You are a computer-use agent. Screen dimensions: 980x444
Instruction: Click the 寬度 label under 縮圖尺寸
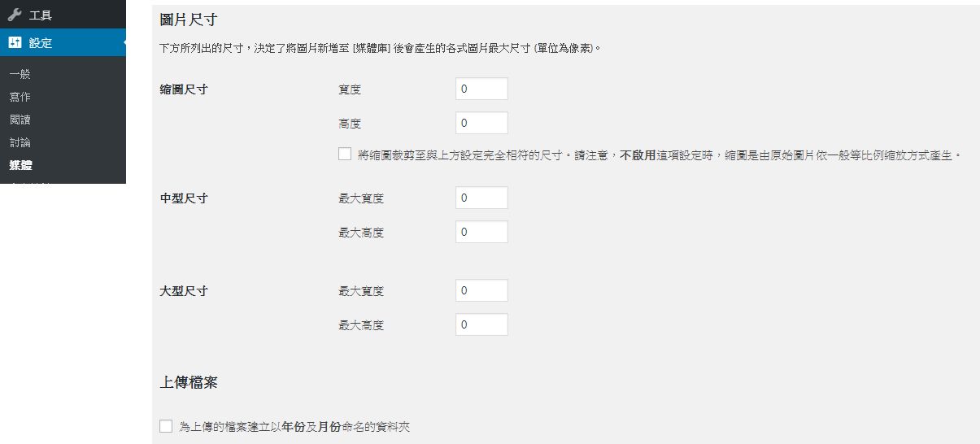[x=350, y=89]
